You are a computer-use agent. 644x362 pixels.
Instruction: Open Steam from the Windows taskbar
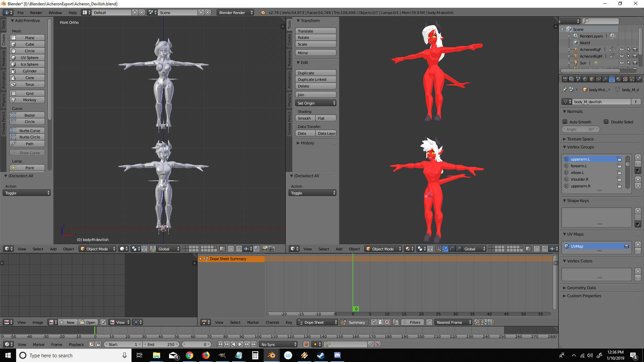pos(321,355)
